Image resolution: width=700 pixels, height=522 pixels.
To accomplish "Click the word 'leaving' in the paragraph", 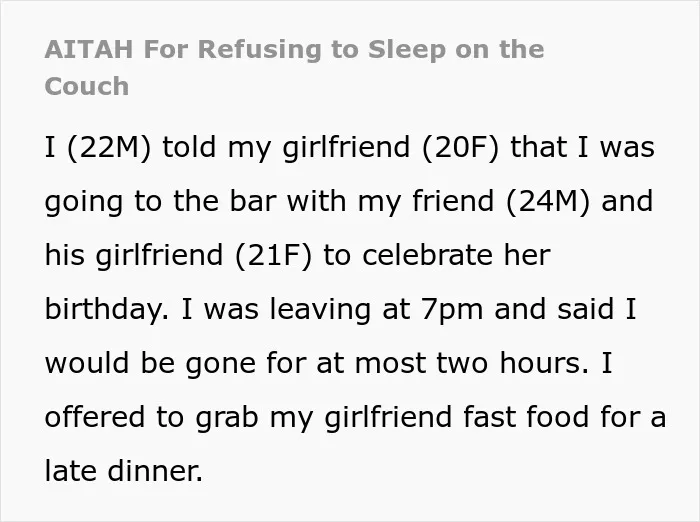I will 320,310.
